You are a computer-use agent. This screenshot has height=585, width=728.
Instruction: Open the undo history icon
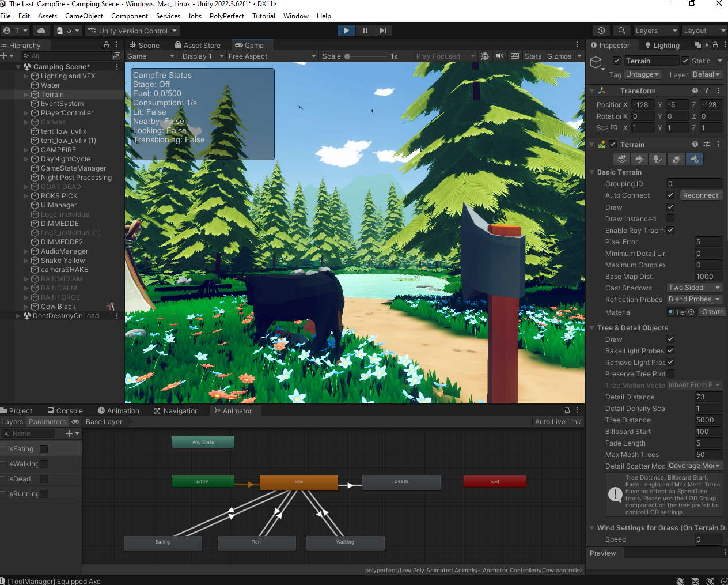pos(601,31)
